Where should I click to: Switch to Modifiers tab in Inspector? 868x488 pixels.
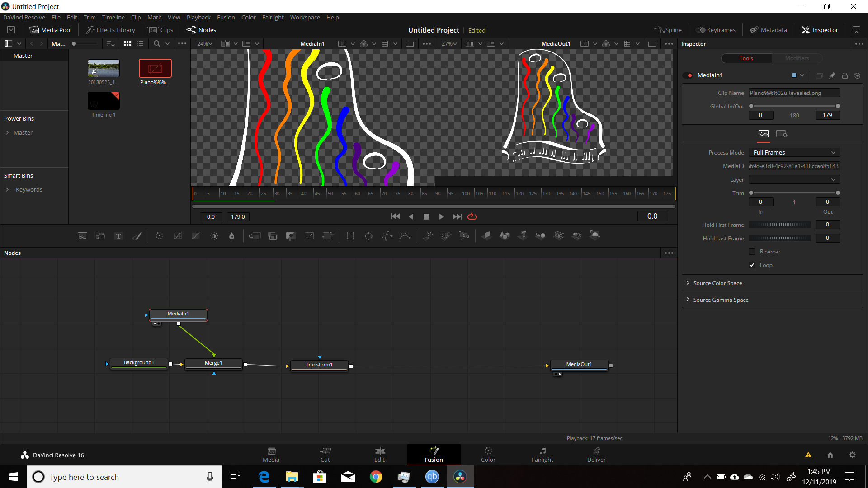coord(797,58)
